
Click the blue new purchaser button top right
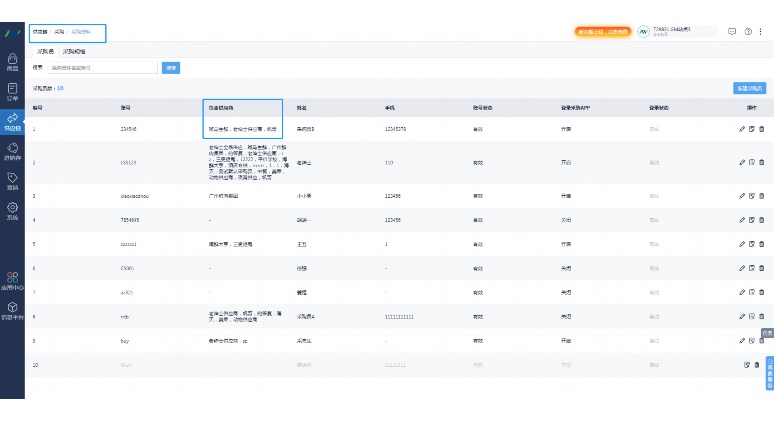tap(749, 88)
